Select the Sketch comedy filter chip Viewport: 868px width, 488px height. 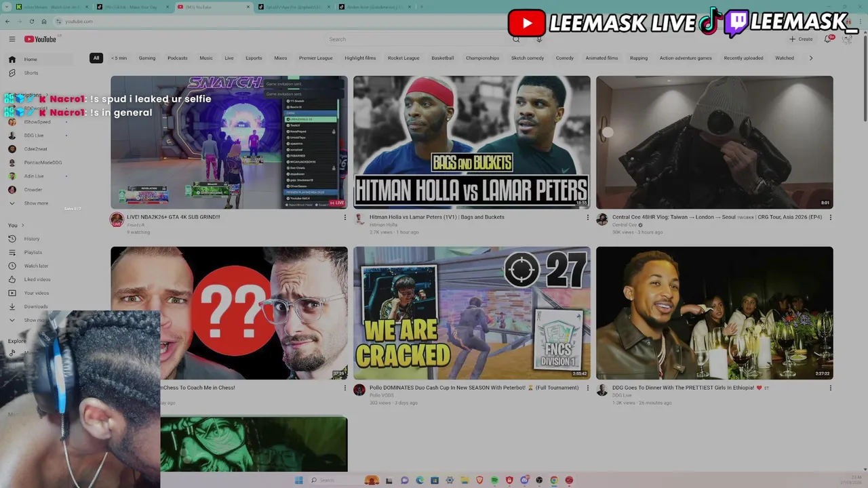coord(528,58)
